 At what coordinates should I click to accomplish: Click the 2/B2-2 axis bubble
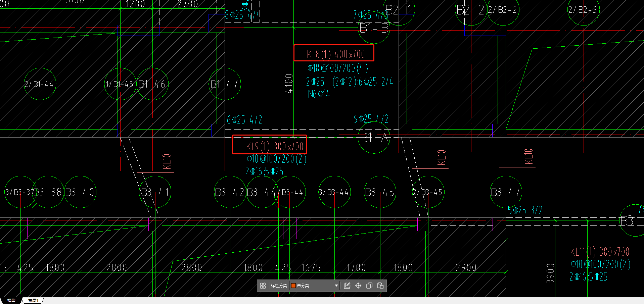503,10
